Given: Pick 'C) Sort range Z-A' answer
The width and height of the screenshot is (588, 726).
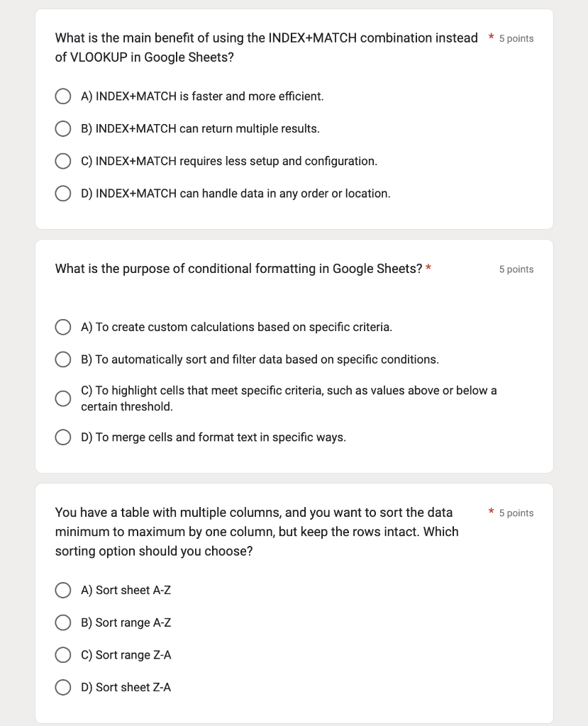Looking at the screenshot, I should tap(63, 654).
